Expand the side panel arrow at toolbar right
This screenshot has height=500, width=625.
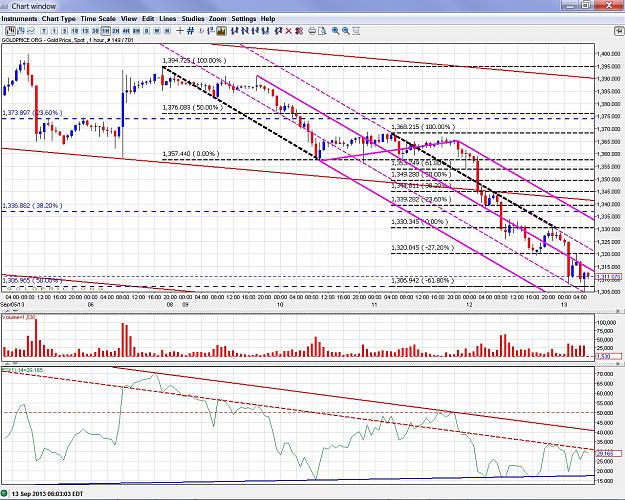pyautogui.click(x=619, y=31)
